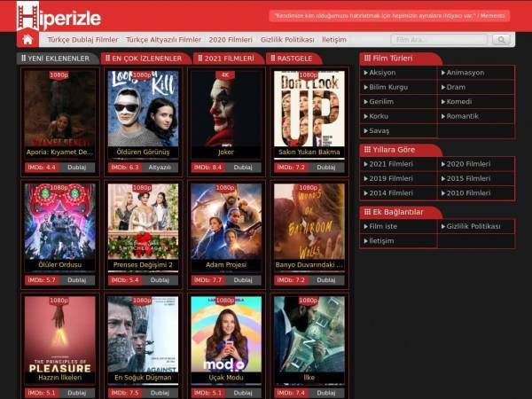Open the Ölüler Ordusu movie poster
This screenshot has height=399, width=532.
(x=59, y=222)
